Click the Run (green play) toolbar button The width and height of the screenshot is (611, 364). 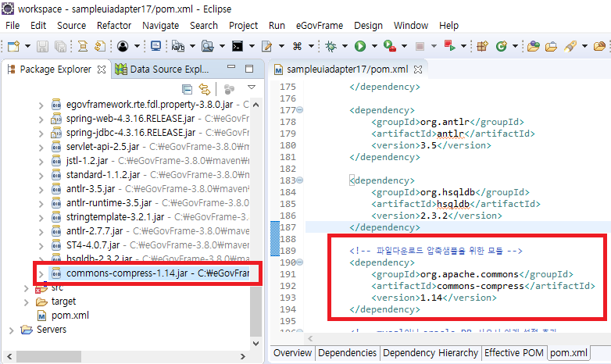(x=361, y=46)
